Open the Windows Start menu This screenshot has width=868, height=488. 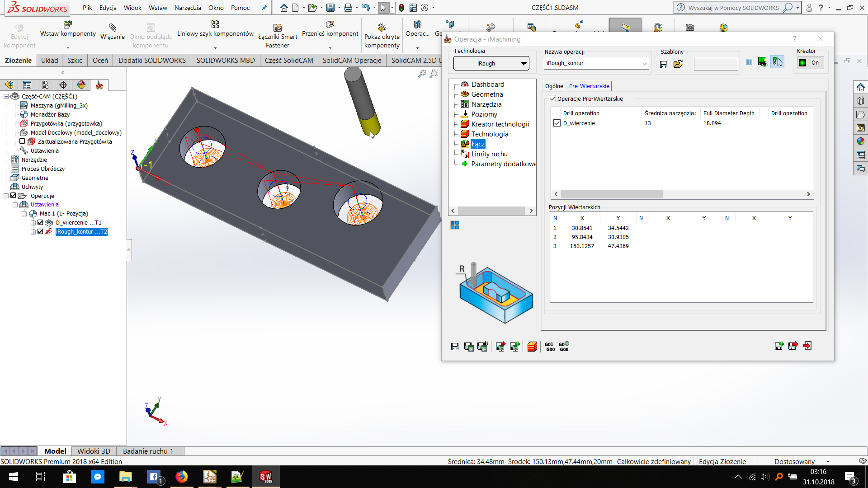14,477
